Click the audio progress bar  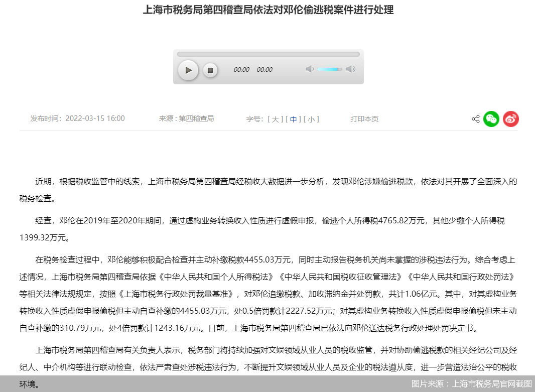269,53
